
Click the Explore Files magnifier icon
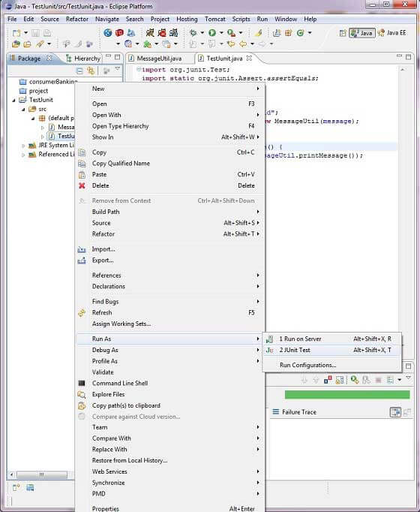82,394
